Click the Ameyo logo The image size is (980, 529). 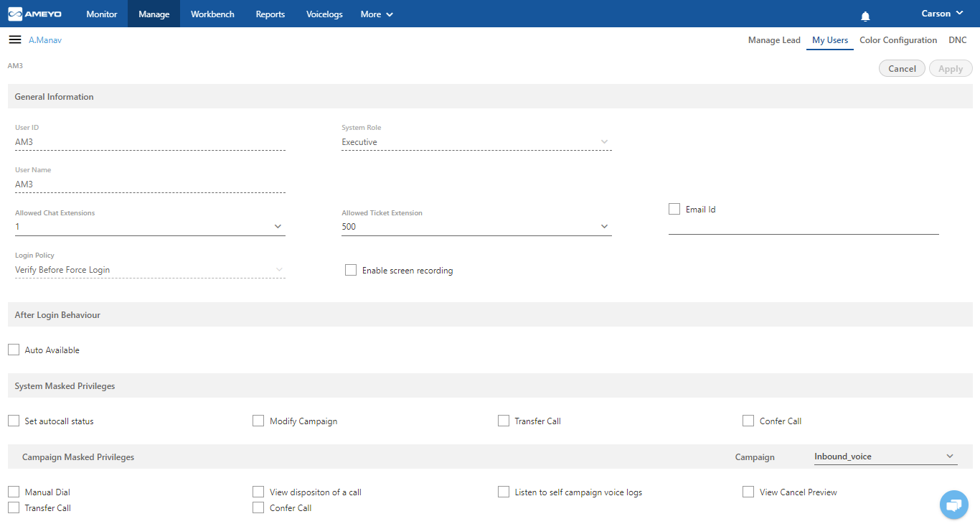click(36, 14)
